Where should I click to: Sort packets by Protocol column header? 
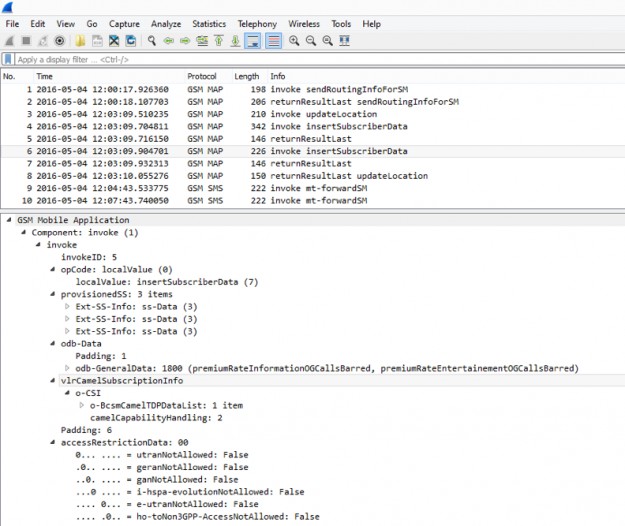point(202,76)
